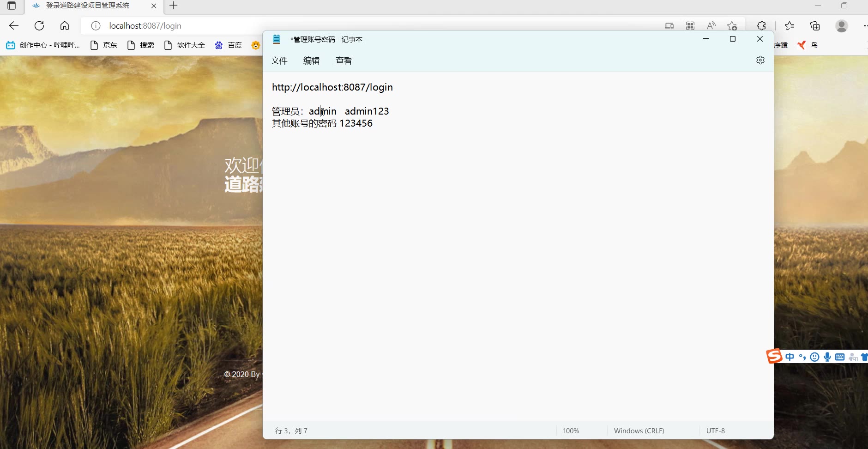The width and height of the screenshot is (868, 449).
Task: Toggle Chinese/English mode 中 in Sogou bar
Action: tap(790, 357)
